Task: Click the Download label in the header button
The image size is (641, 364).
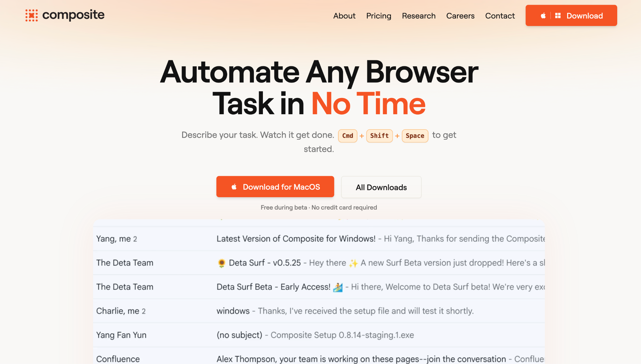Action: click(585, 16)
